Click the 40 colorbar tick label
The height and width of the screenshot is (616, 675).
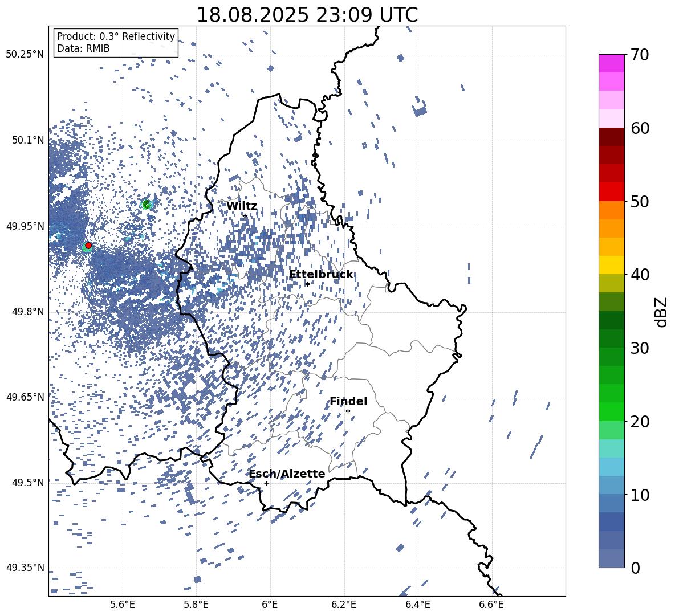[x=640, y=275]
